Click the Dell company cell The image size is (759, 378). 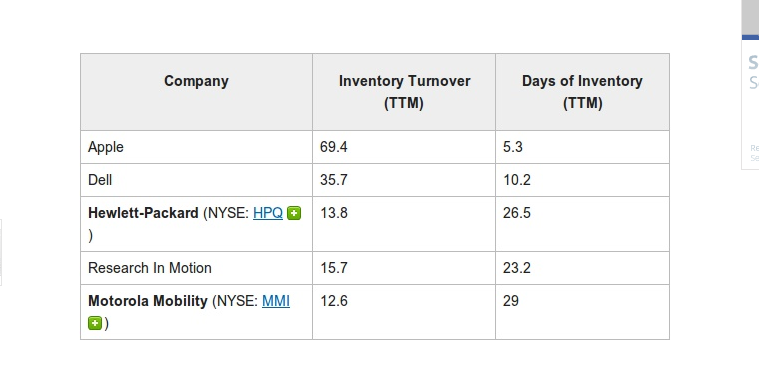[197, 180]
